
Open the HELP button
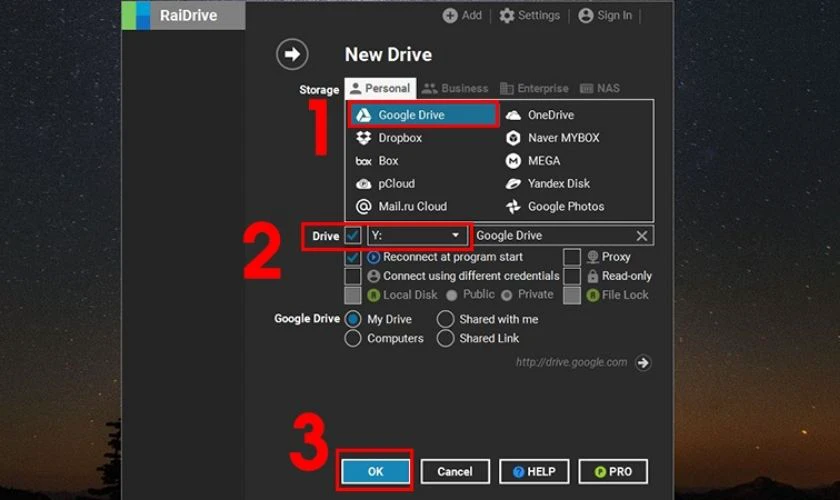pos(534,472)
